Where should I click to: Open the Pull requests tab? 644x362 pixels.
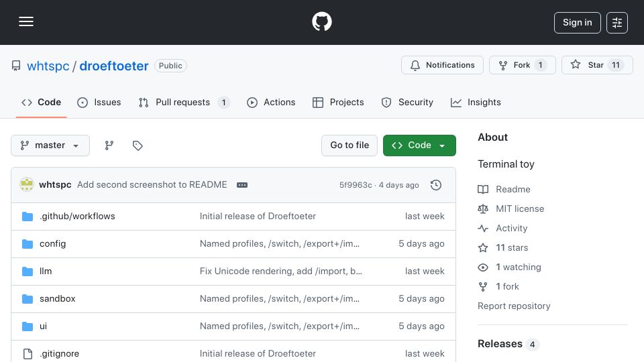(x=184, y=102)
